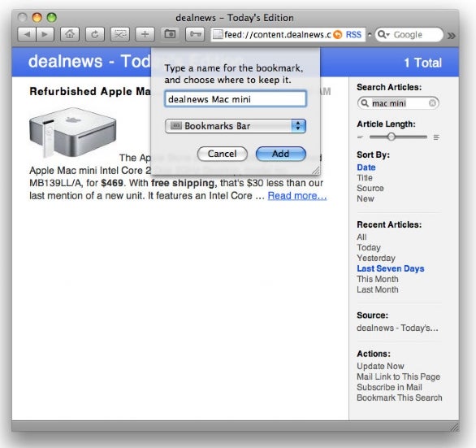Go back with the Back arrow button

27,35
